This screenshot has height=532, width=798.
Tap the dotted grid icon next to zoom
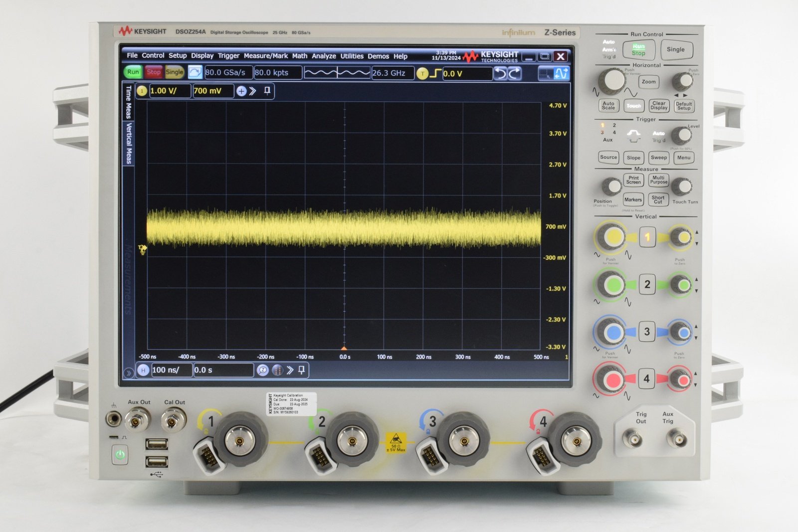click(x=277, y=370)
